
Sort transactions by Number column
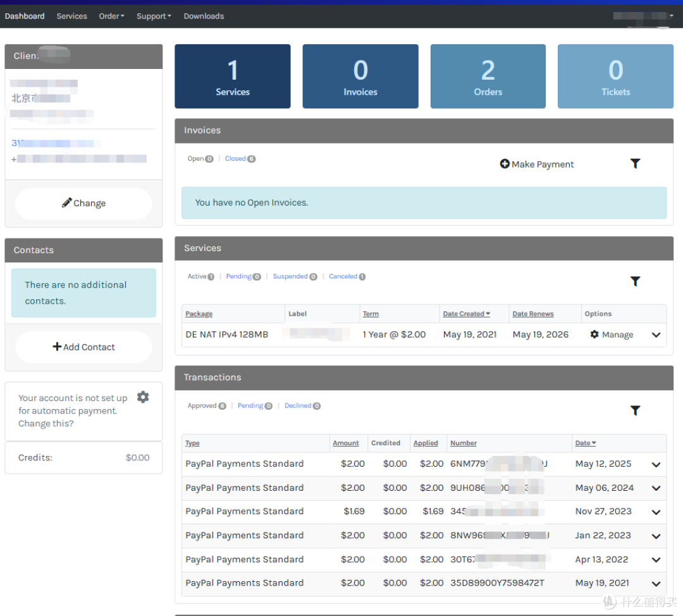click(464, 443)
